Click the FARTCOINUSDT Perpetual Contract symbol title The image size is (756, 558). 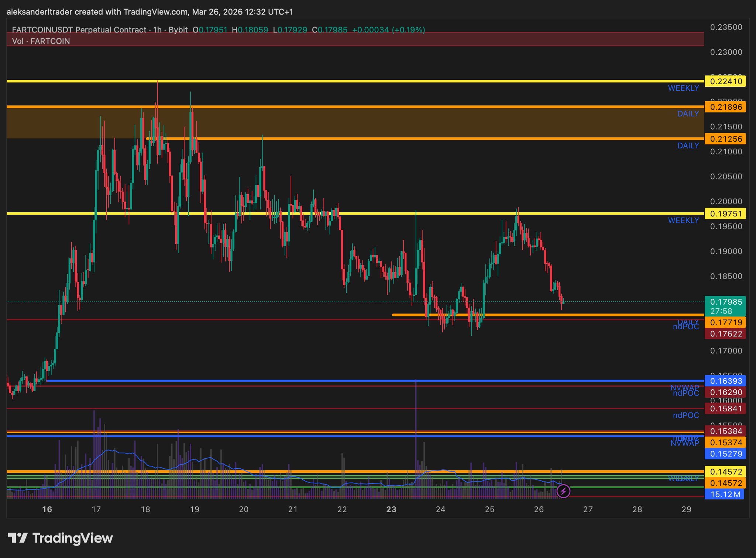pos(79,30)
